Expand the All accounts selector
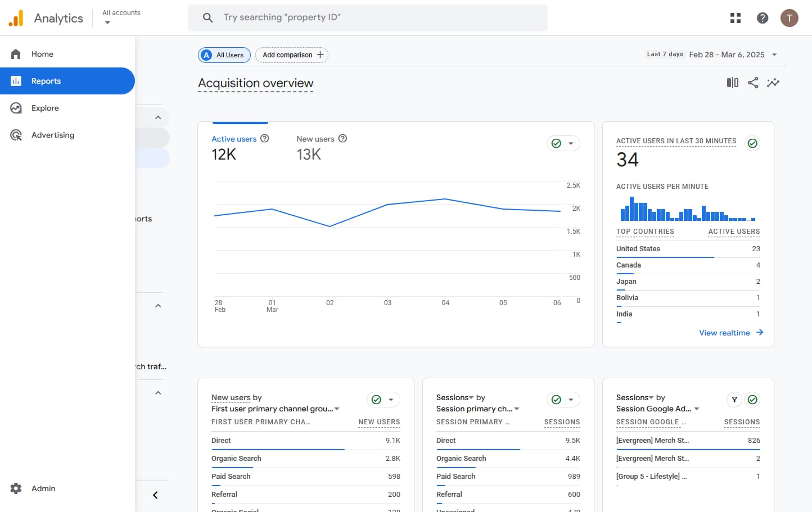The height and width of the screenshot is (512, 812). point(121,16)
